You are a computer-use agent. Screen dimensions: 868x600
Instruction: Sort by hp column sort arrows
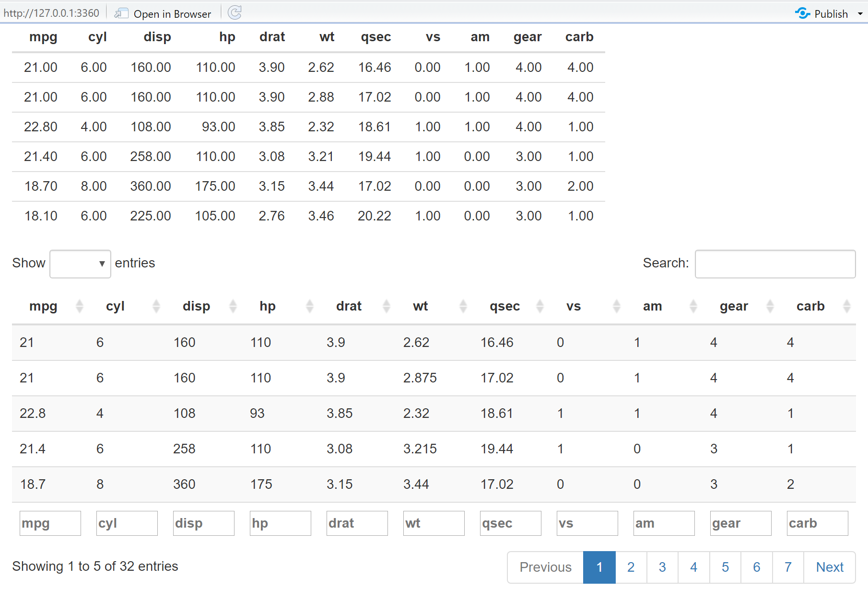coord(310,306)
